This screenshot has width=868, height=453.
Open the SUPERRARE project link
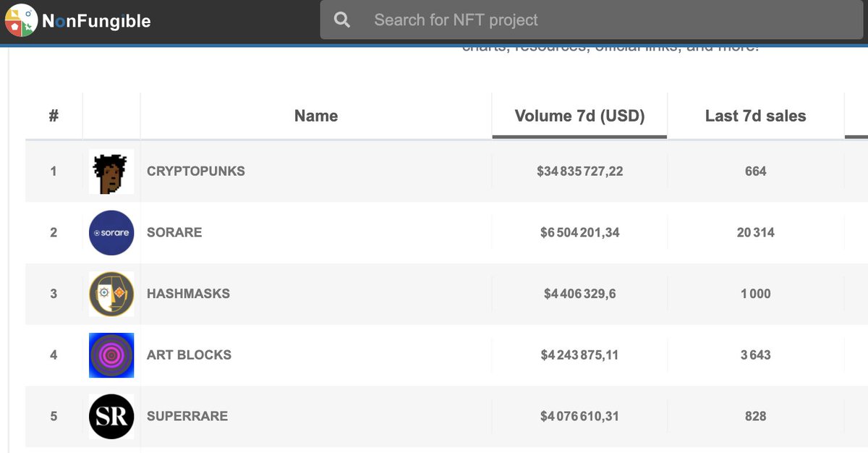point(187,416)
